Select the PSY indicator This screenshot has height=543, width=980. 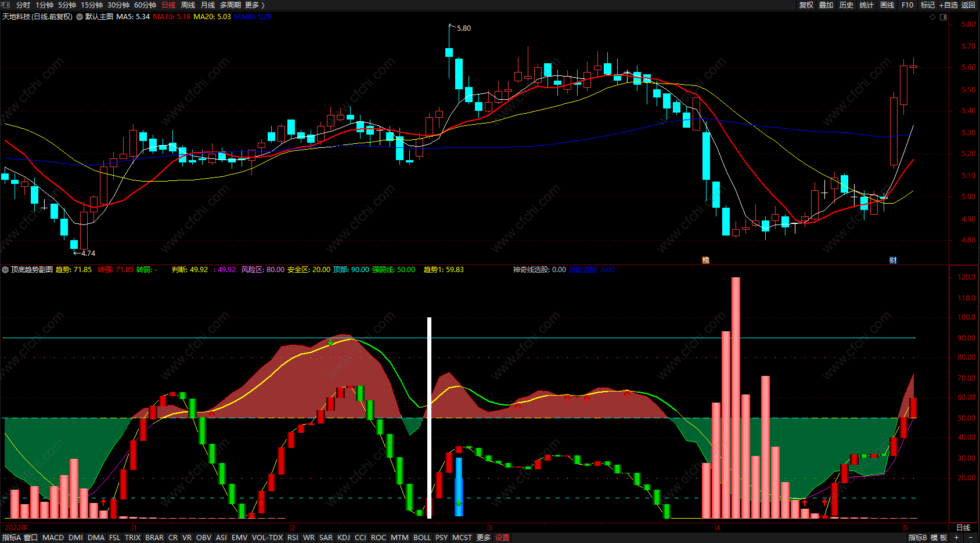click(x=442, y=538)
